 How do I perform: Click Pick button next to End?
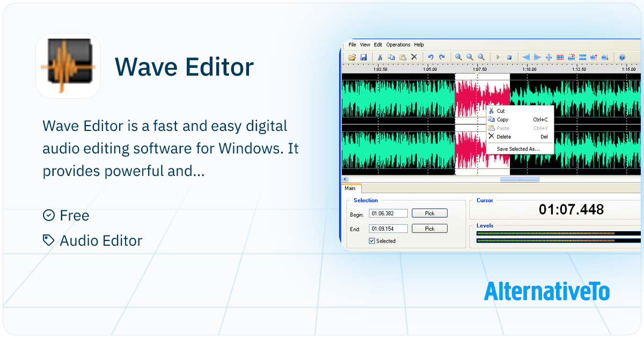[429, 229]
